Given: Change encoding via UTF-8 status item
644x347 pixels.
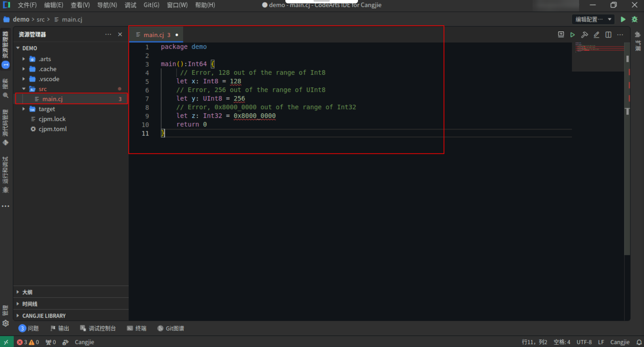Looking at the screenshot, I should [x=584, y=342].
